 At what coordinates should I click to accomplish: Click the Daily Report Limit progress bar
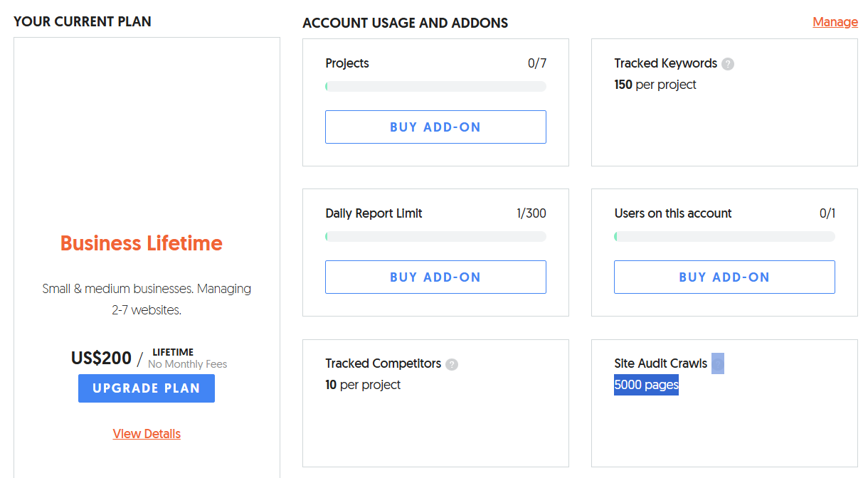tap(435, 237)
